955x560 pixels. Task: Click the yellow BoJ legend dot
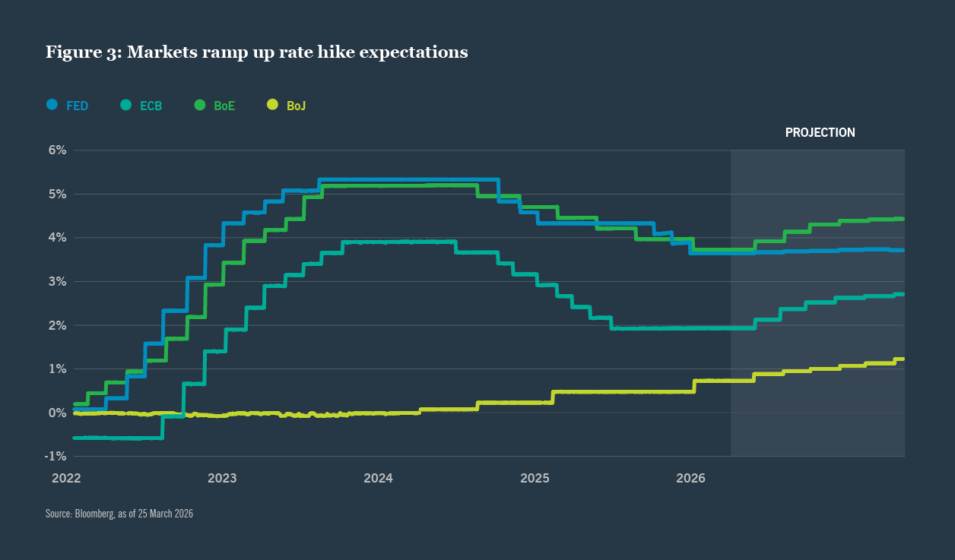[x=273, y=104]
